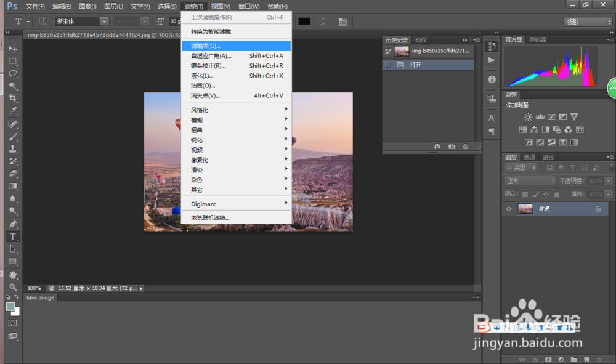Image resolution: width=616 pixels, height=364 pixels.
Task: Choose 转换为智能滤镜 menu entry
Action: (237, 31)
